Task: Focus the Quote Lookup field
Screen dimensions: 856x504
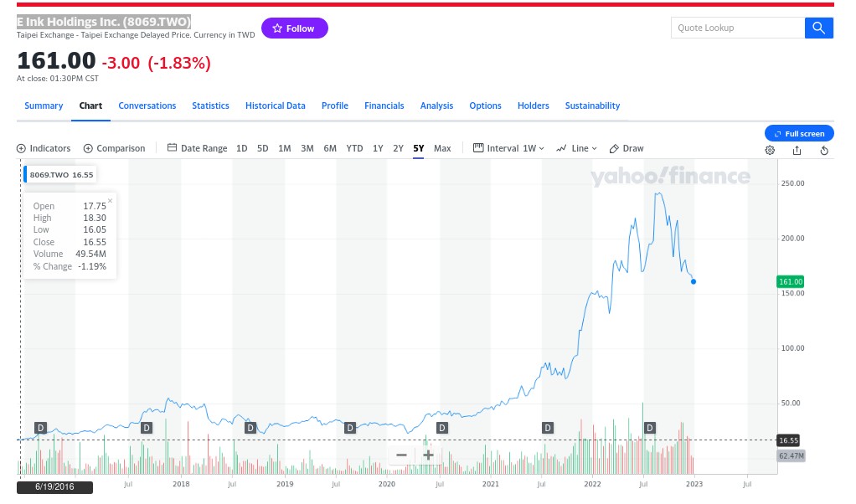Action: [738, 28]
